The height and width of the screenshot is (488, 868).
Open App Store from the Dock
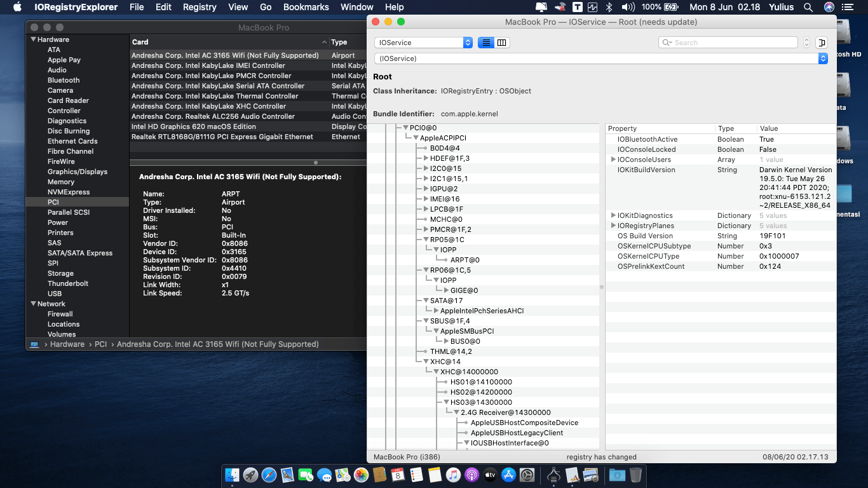[x=508, y=475]
